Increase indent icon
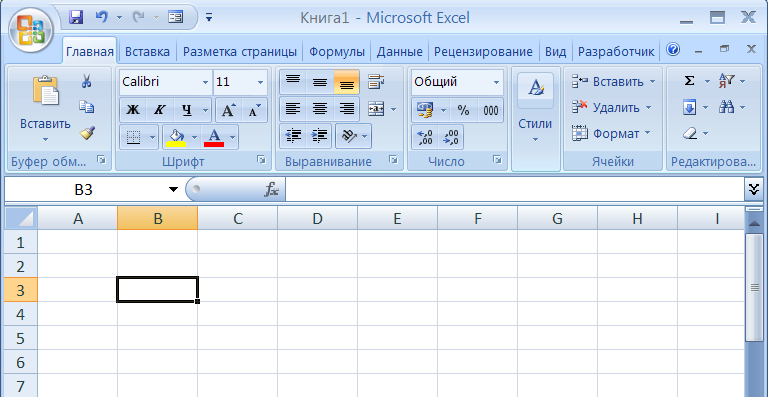Image resolution: width=768 pixels, height=397 pixels. (320, 136)
